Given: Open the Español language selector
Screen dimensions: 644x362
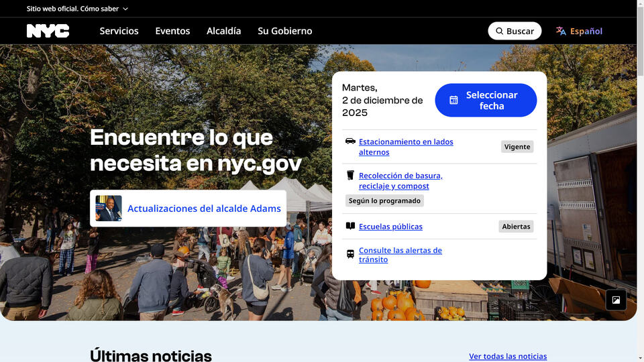Looking at the screenshot, I should point(586,31).
